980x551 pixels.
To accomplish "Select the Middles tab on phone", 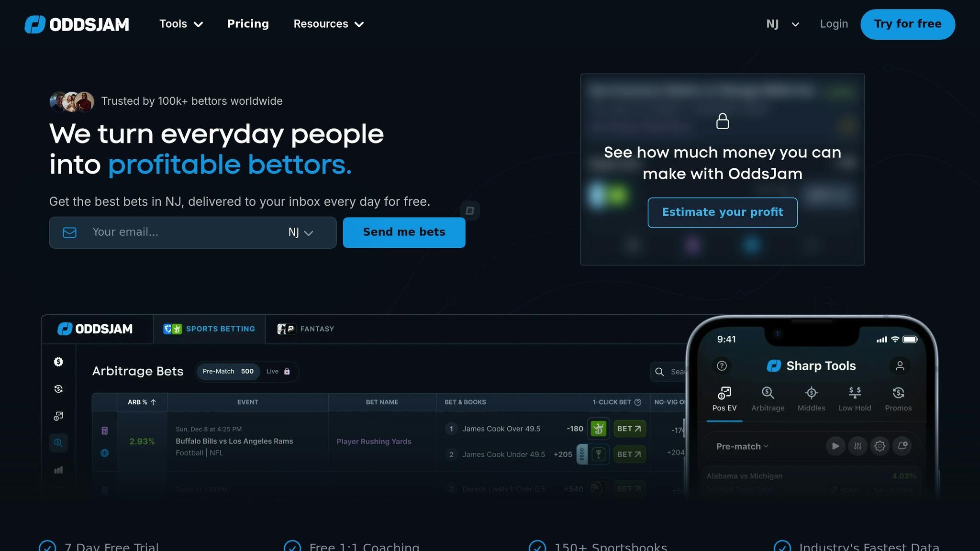I will tap(811, 399).
